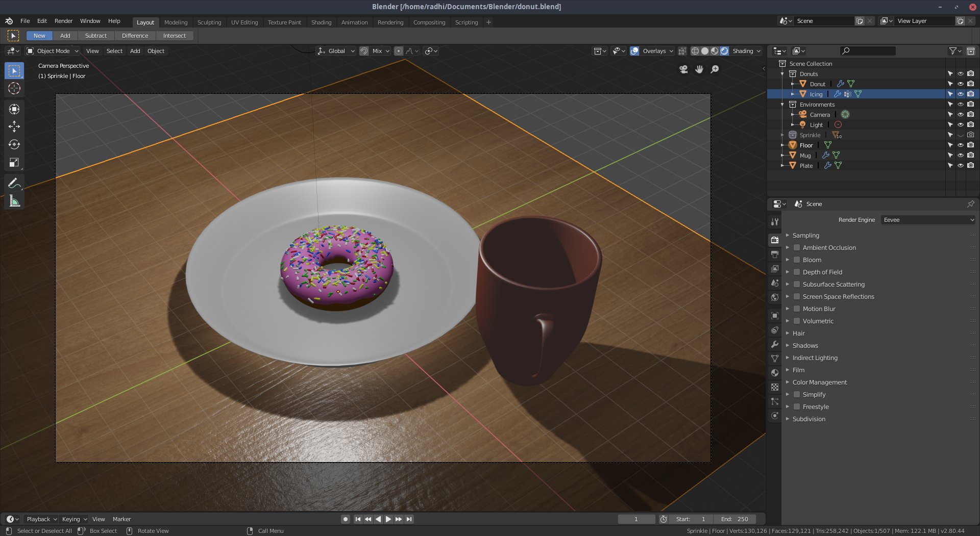This screenshot has width=980, height=536.
Task: Hide the Floor object with eye icon
Action: [960, 145]
